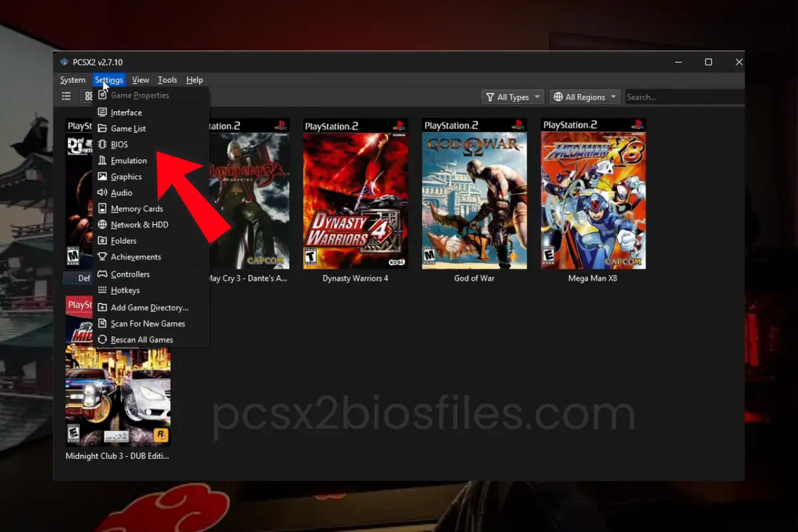Select the Midnight Club 3 cover
798x532 pixels.
click(x=118, y=371)
